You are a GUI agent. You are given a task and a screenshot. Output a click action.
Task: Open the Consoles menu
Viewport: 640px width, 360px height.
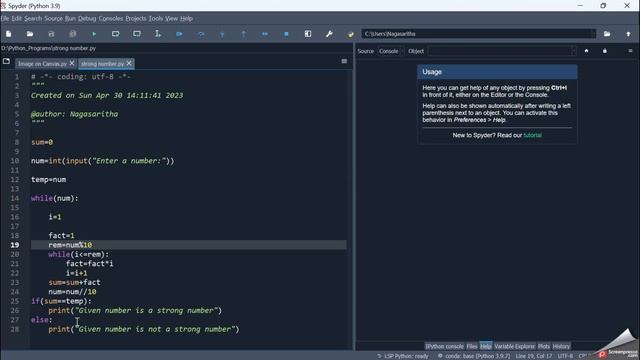coord(111,18)
